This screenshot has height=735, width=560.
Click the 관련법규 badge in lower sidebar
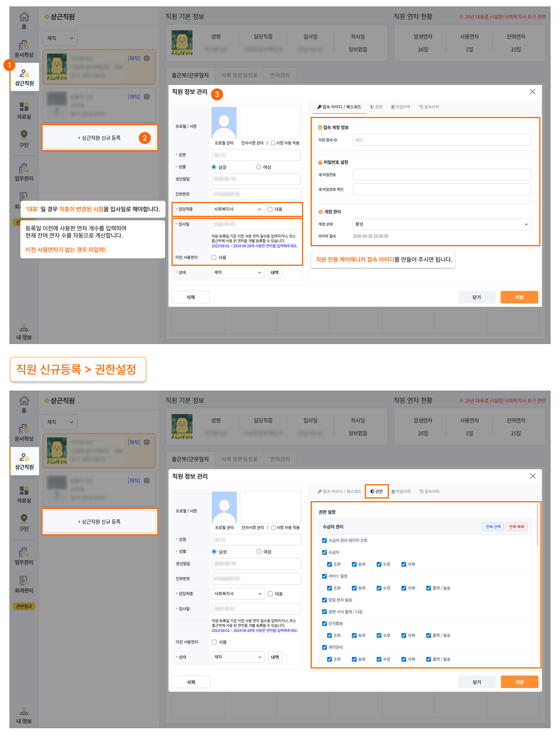click(x=24, y=606)
